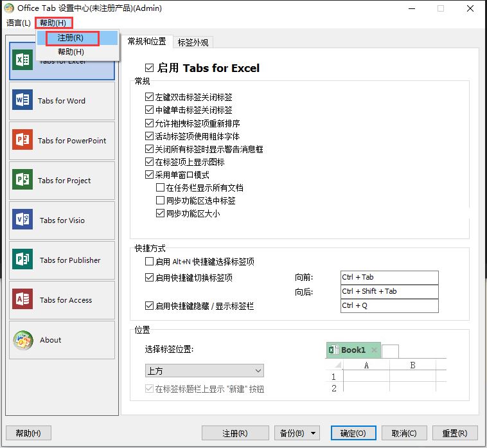This screenshot has width=487, height=448.
Task: Confirm with the 确定(O) button
Action: [x=353, y=433]
